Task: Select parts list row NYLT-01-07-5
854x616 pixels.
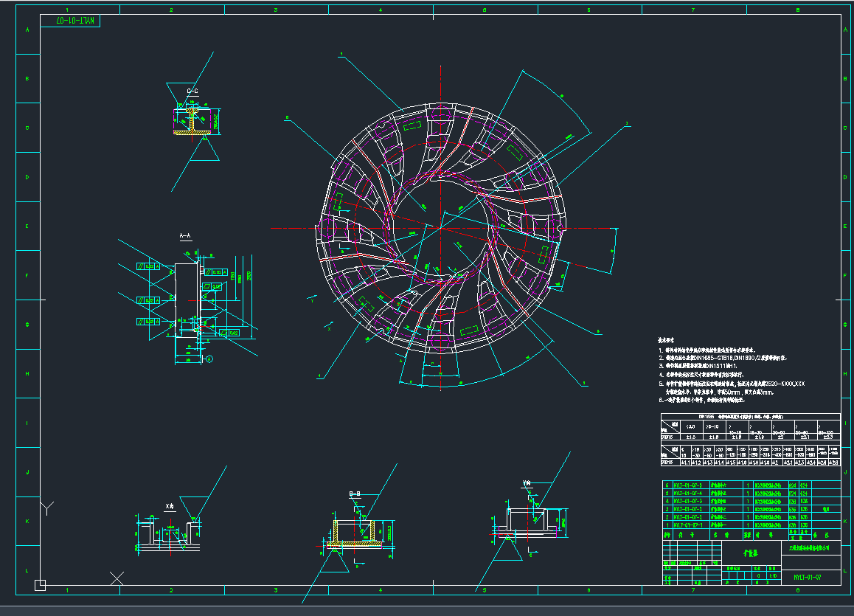Action: click(x=687, y=485)
